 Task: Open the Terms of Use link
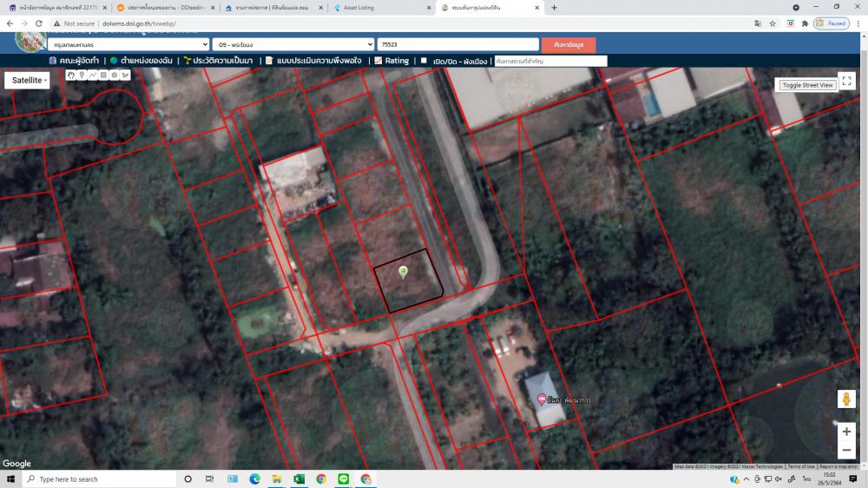pyautogui.click(x=800, y=466)
